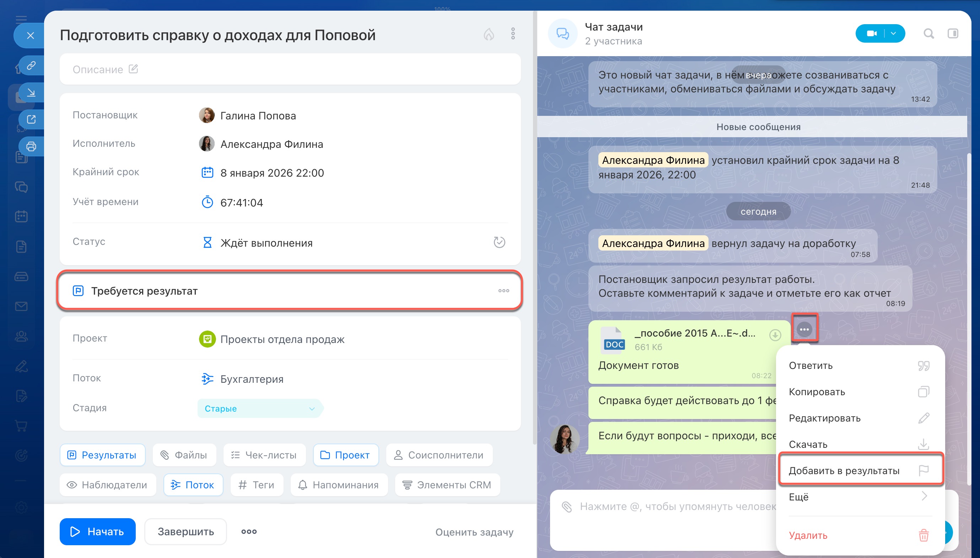
Task: Open the three-dot menu beside task title
Action: pos(513,34)
